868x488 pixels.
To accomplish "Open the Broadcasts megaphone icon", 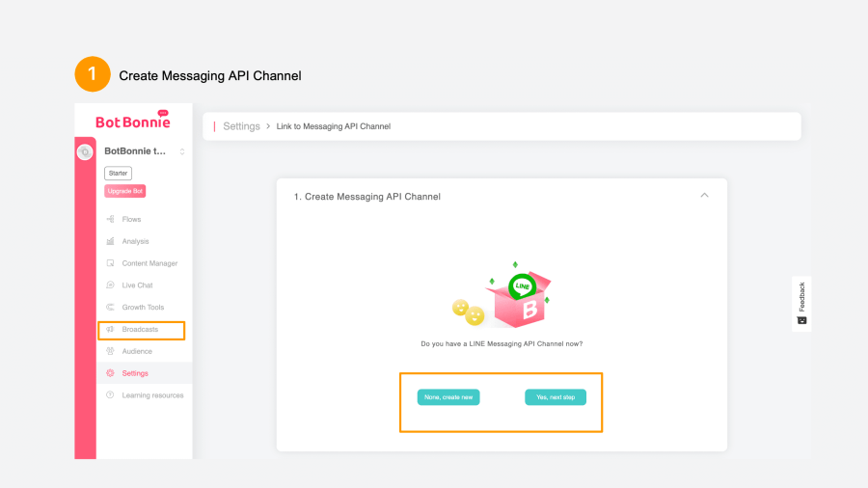I will tap(110, 329).
